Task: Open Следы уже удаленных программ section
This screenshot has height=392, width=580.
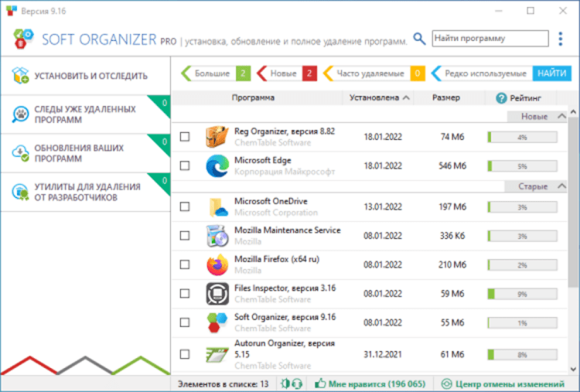Action: pyautogui.click(x=85, y=114)
